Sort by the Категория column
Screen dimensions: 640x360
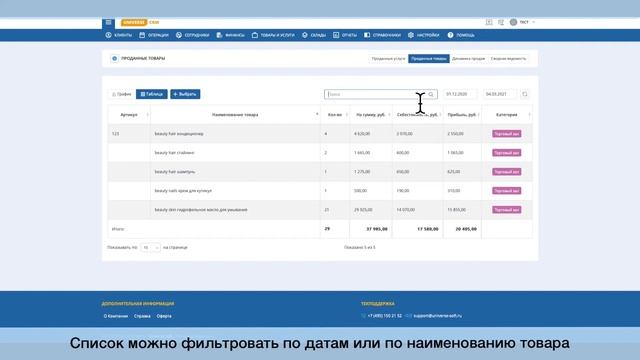(x=507, y=115)
